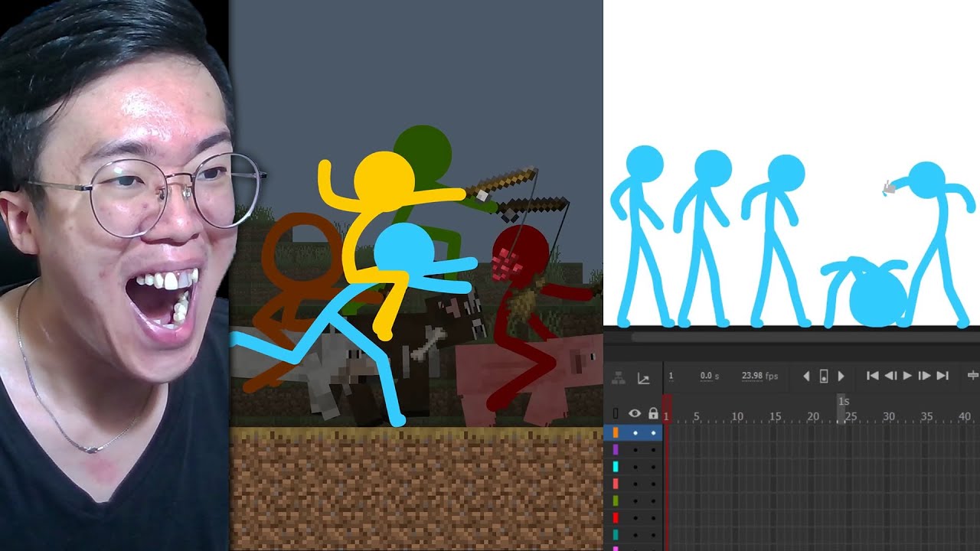Lock the cyan layer
980x551 pixels.
click(x=653, y=467)
